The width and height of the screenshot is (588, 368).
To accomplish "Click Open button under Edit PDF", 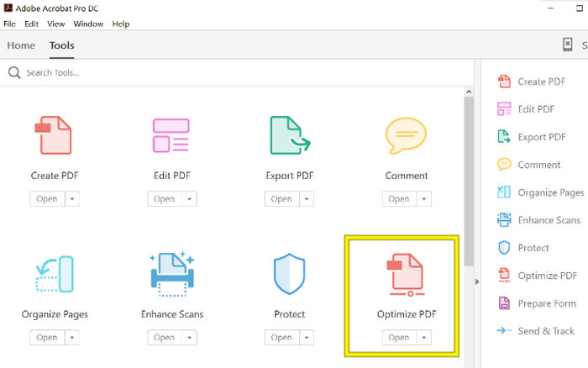I will coord(165,199).
